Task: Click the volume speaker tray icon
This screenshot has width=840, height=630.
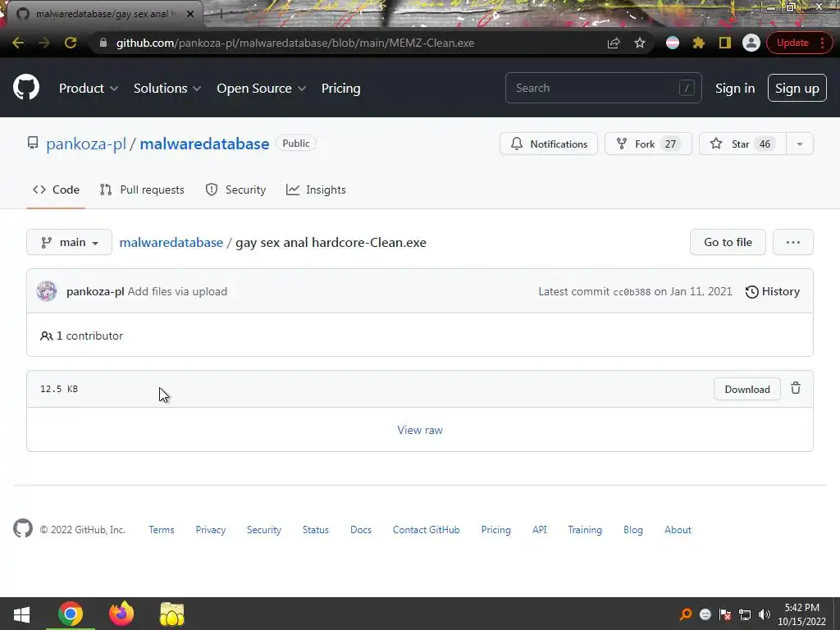Action: pyautogui.click(x=765, y=614)
